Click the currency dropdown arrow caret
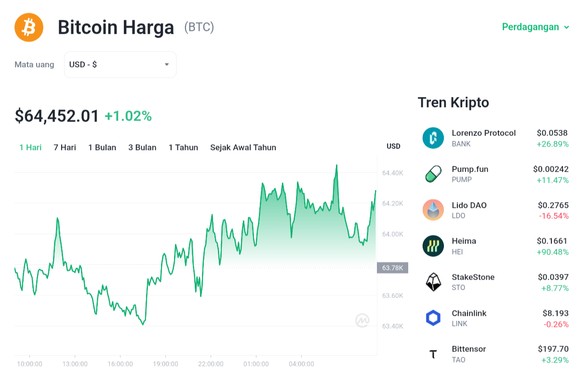Image resolution: width=588 pixels, height=377 pixels. (167, 65)
